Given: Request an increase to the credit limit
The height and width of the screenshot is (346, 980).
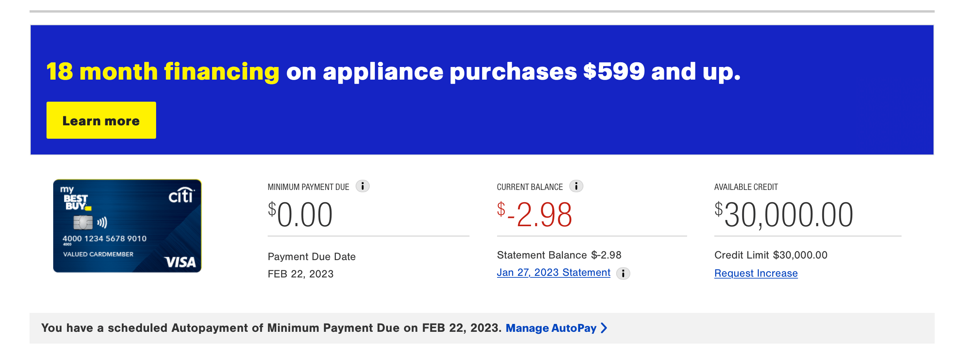Looking at the screenshot, I should (x=756, y=273).
